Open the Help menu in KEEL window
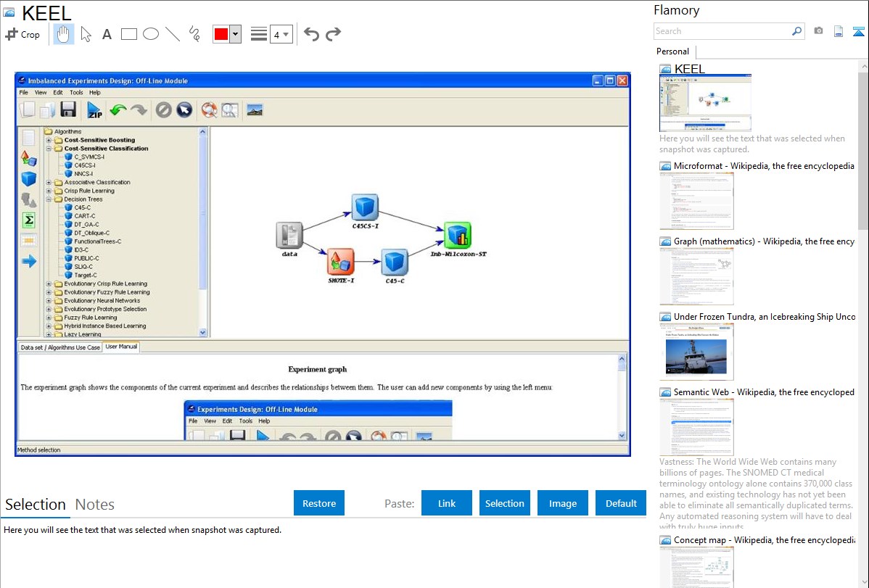The height and width of the screenshot is (588, 869). (95, 93)
